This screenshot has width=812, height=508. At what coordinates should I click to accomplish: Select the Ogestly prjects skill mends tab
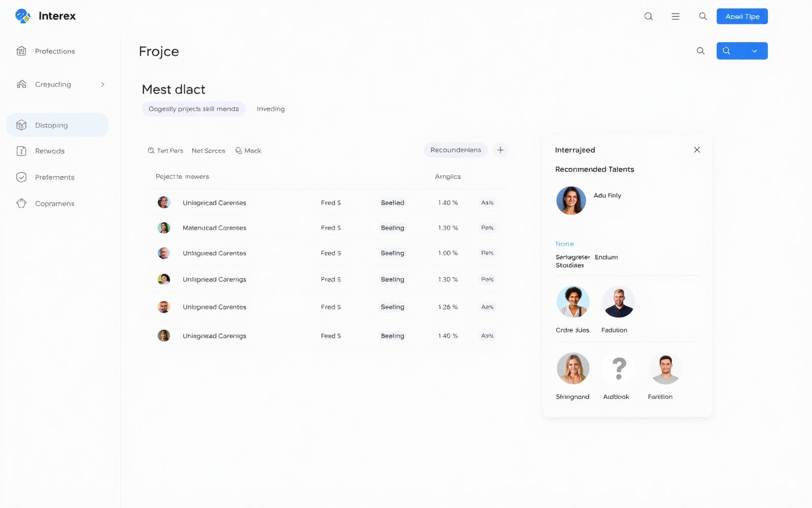coord(193,109)
